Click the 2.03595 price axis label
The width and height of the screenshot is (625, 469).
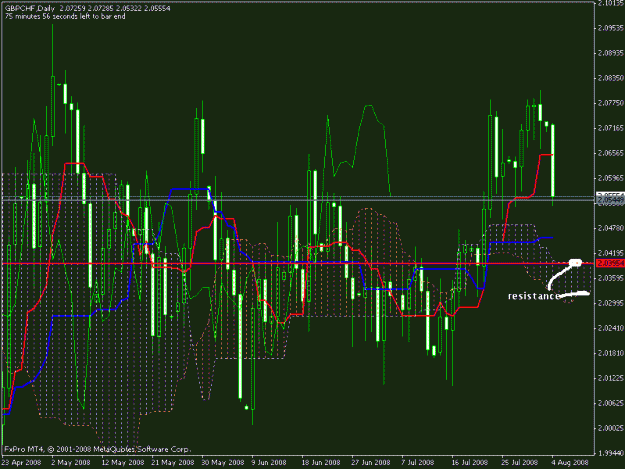pos(611,278)
